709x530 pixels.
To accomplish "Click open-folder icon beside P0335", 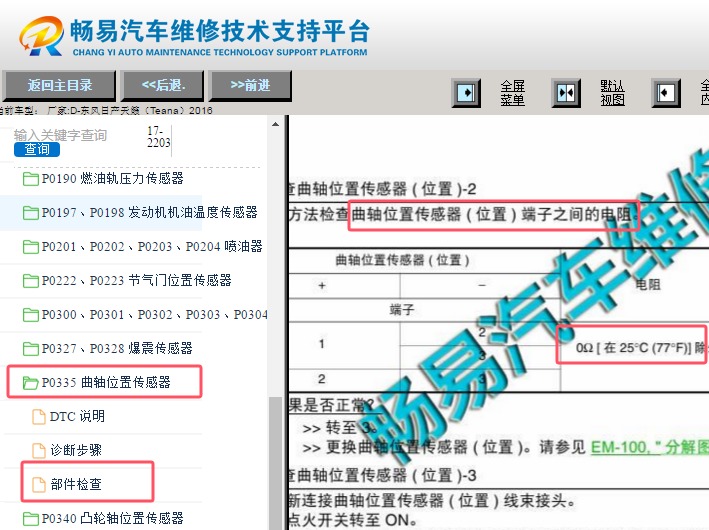I will (30, 383).
